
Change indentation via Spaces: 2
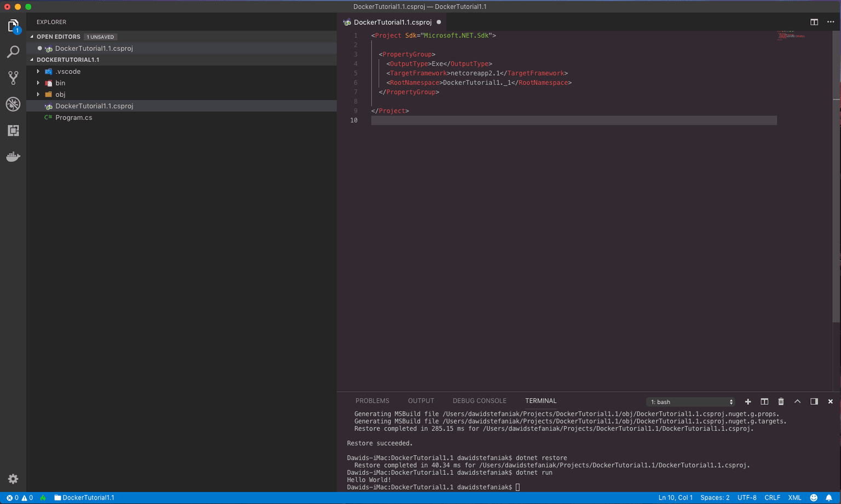[715, 498]
